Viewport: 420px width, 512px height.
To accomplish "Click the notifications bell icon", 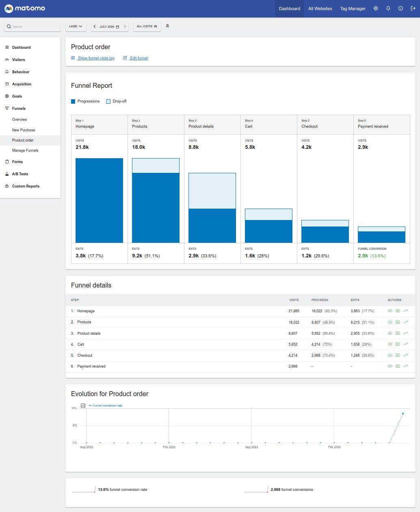I will point(388,8).
